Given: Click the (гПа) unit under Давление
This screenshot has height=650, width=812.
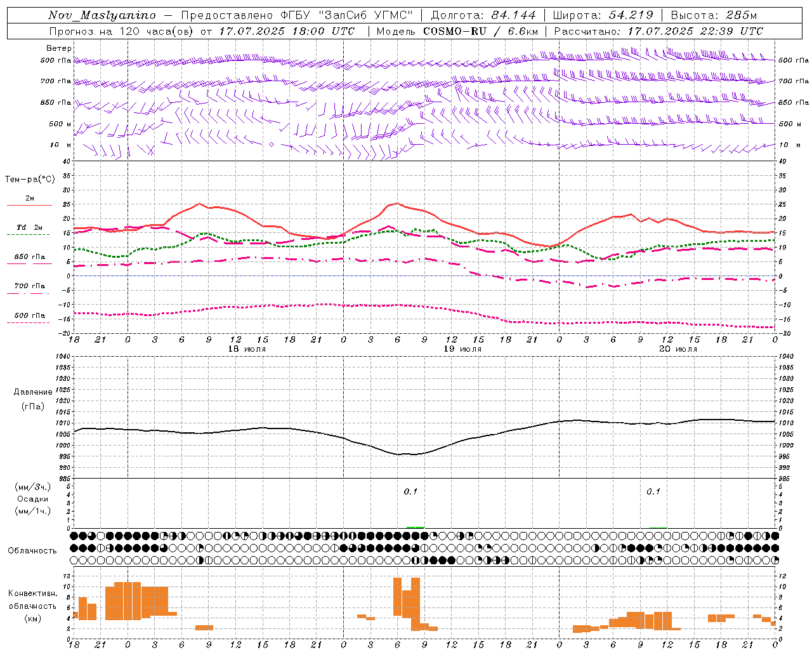Looking at the screenshot, I should (33, 407).
